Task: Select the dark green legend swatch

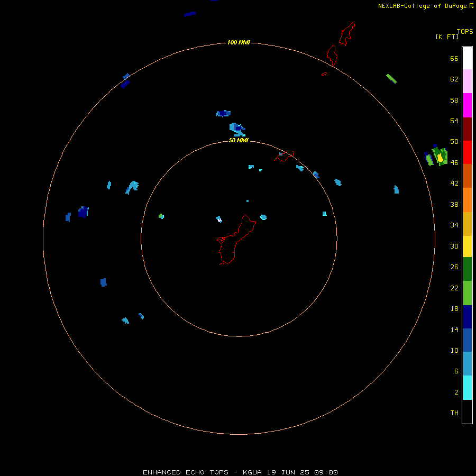Action: coord(467,269)
